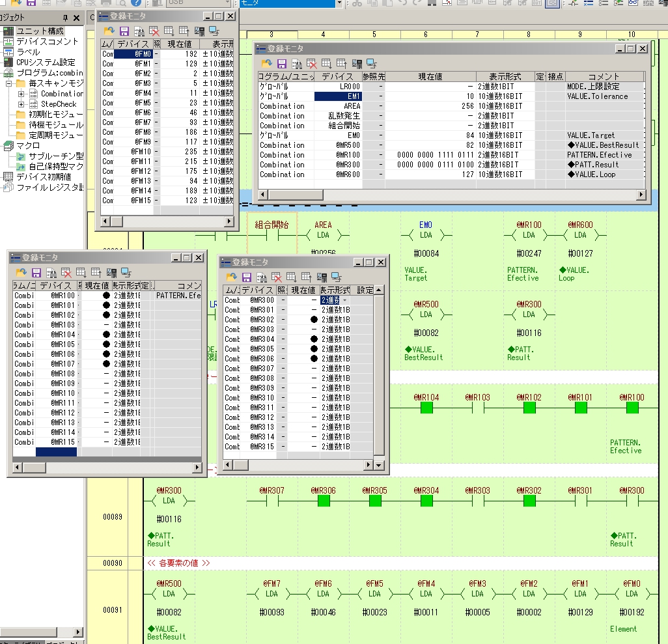Screen dimensions: 668x644
Task: Pin the project panel
Action: (x=65, y=18)
